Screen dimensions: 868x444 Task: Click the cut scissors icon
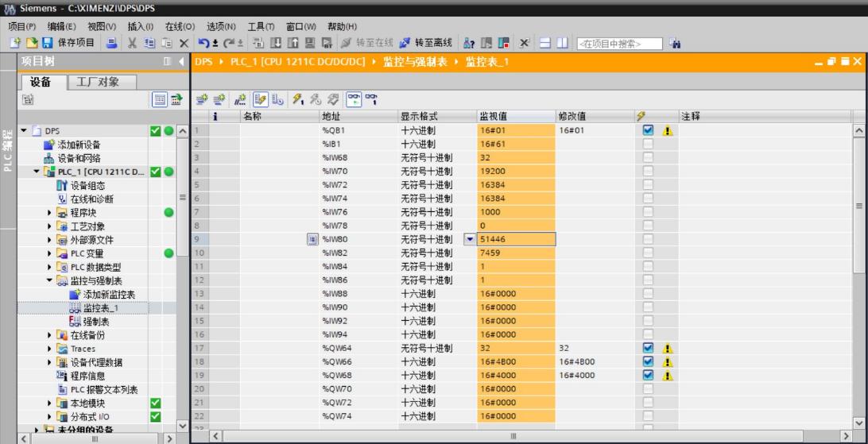point(130,42)
